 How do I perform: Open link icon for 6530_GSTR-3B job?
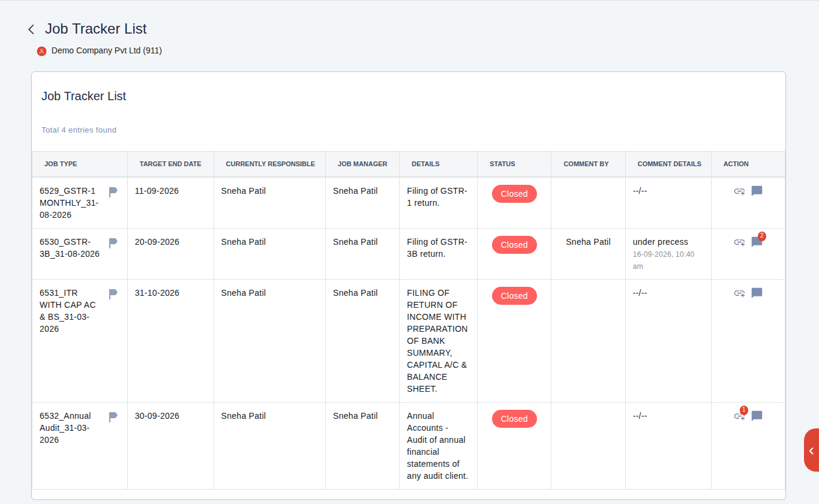pyautogui.click(x=740, y=242)
